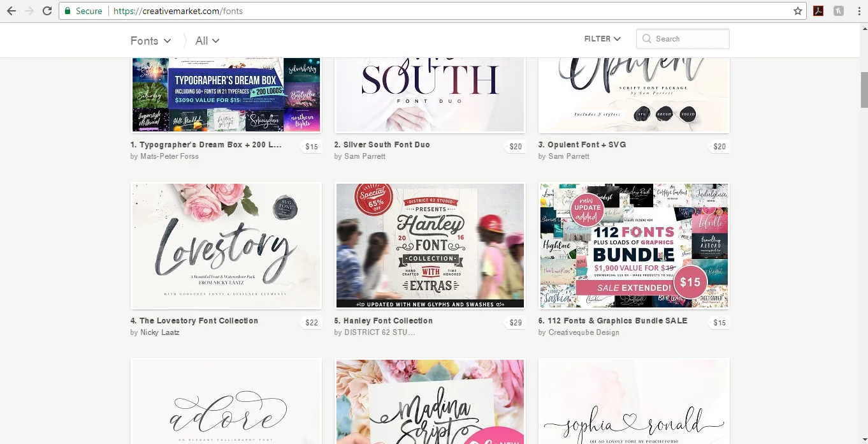Click title Hanley Font Collection
This screenshot has height=444, width=868.
pos(384,321)
